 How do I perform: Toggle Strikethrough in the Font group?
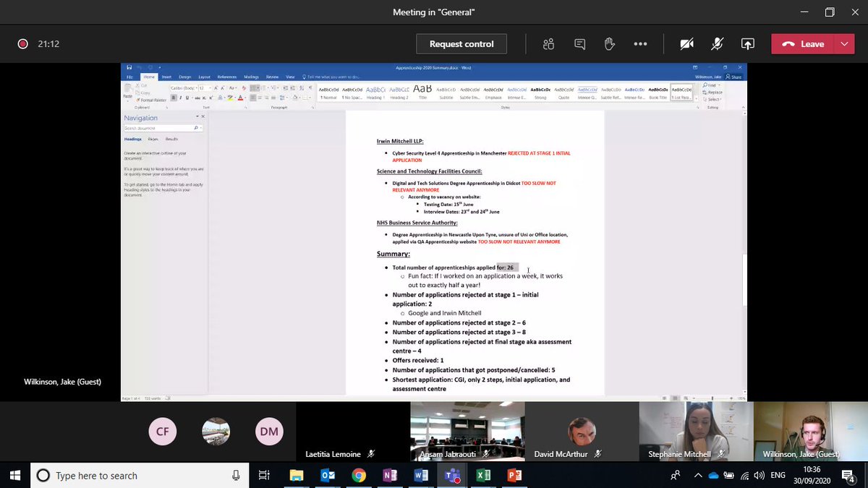click(x=198, y=98)
